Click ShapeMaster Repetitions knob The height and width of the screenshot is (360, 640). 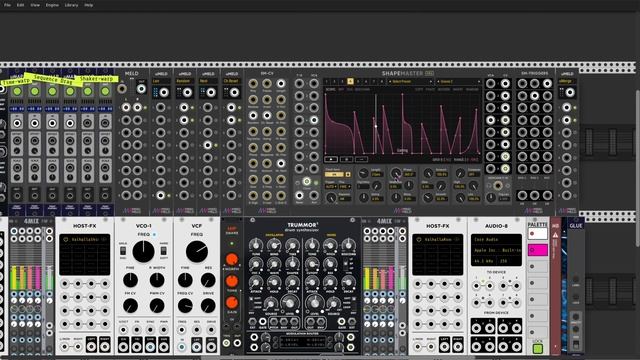(331, 198)
